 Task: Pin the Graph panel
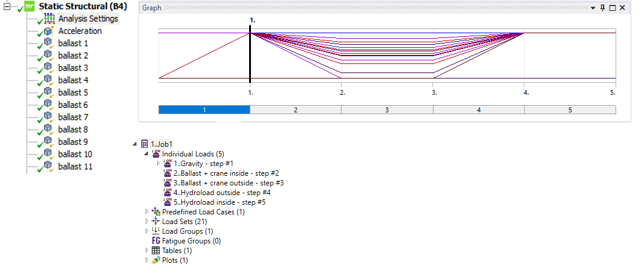[603, 8]
